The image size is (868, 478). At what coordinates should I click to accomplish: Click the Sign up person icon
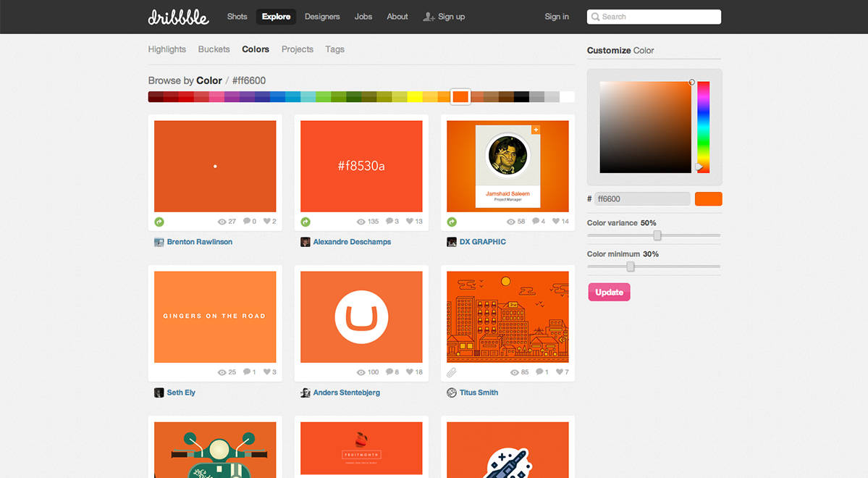(x=429, y=17)
